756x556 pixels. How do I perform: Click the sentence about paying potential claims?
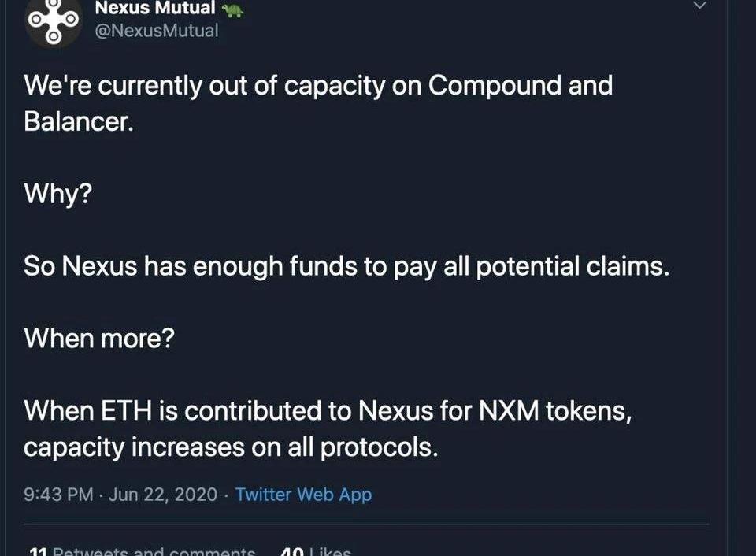click(346, 266)
